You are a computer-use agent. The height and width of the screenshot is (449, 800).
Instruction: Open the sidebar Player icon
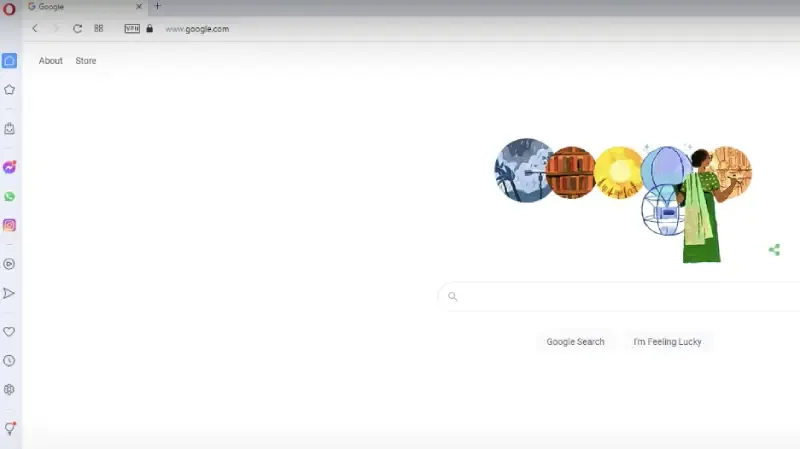[9, 264]
